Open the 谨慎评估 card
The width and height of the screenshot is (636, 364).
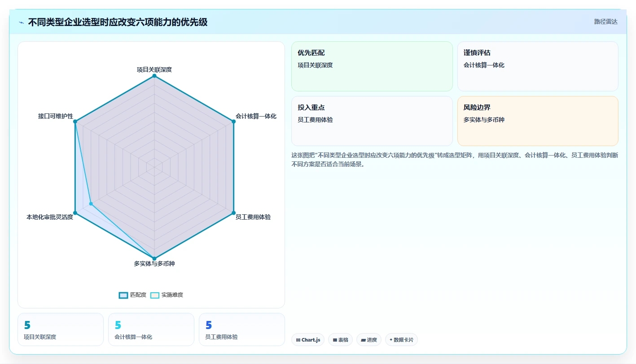click(x=538, y=66)
